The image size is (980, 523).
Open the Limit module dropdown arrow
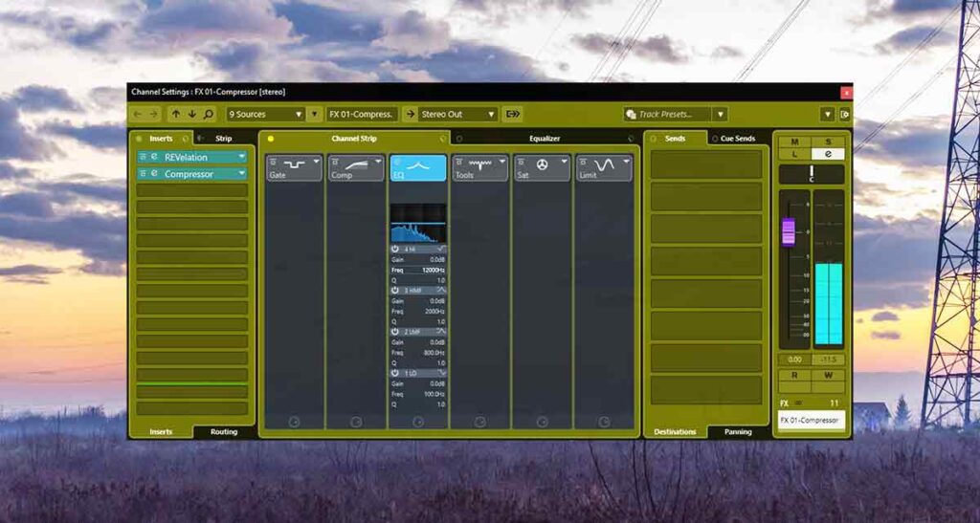point(626,161)
